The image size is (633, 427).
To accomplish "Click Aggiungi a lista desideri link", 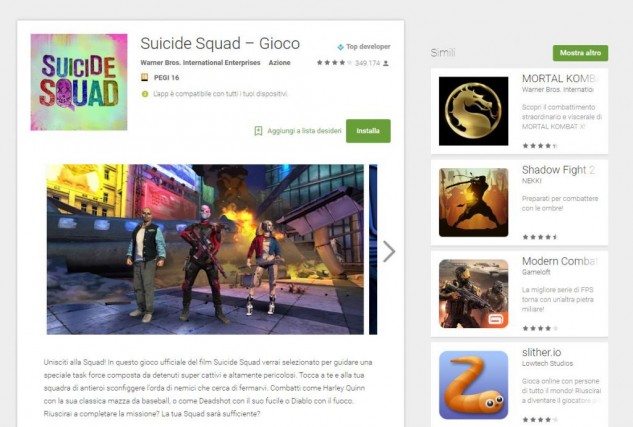I will [x=304, y=131].
